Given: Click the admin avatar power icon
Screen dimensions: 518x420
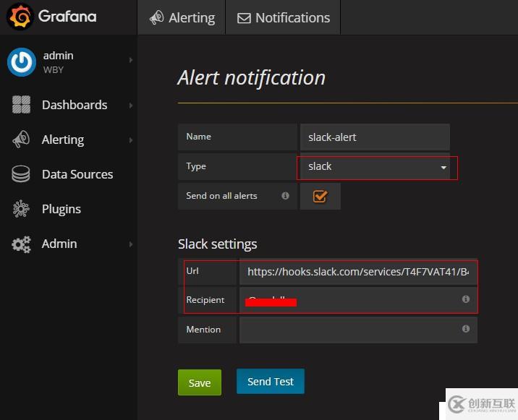Looking at the screenshot, I should point(22,62).
